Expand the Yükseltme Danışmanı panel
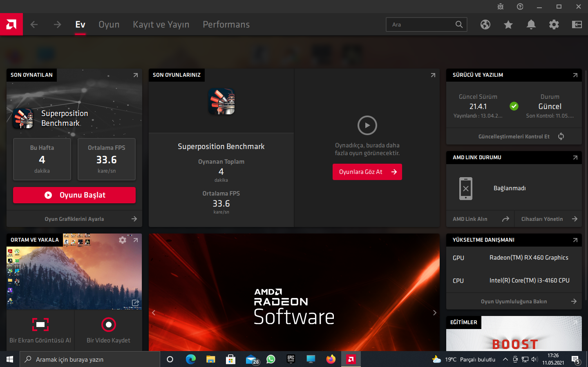Screen dimensions: 588x367 tap(575, 240)
